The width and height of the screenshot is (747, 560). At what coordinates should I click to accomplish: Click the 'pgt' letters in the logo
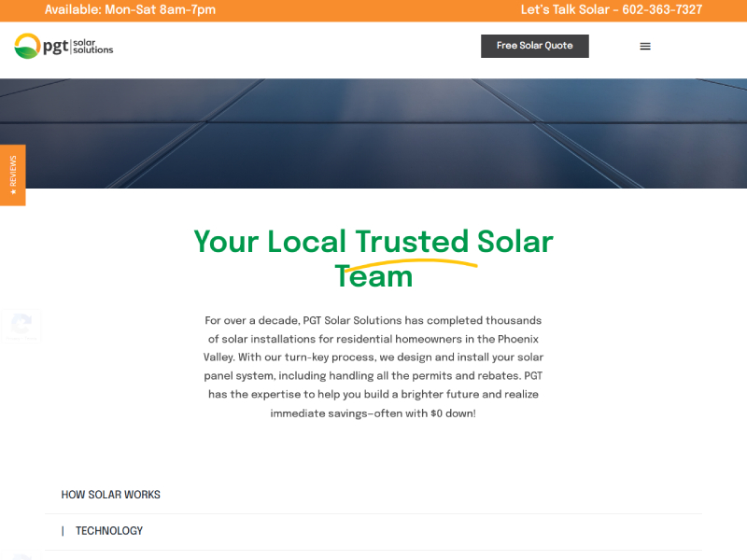click(56, 46)
